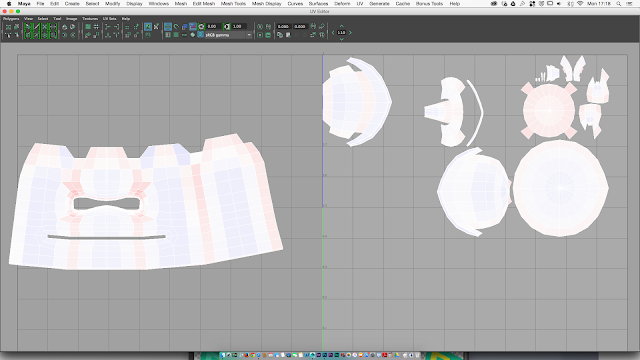
Task: Open the Polygons menu in UV Editor
Action: pyautogui.click(x=11, y=19)
